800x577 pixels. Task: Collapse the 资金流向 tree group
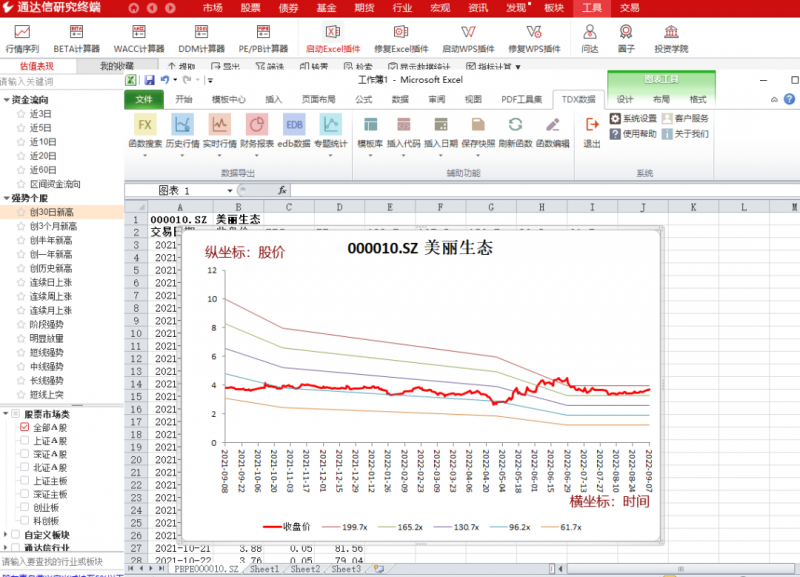click(x=6, y=99)
